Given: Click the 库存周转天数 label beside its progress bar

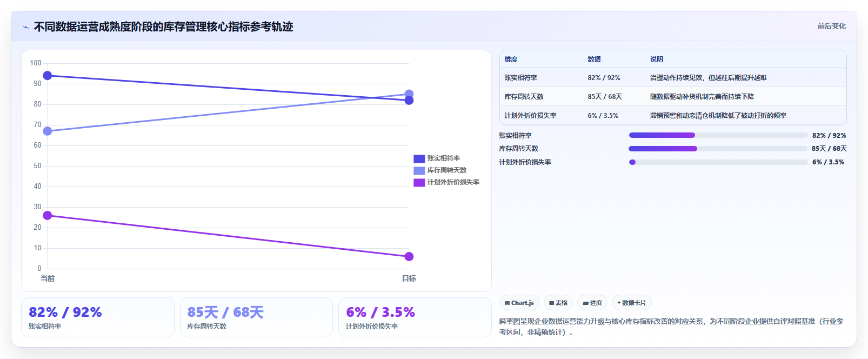Looking at the screenshot, I should pyautogui.click(x=518, y=149).
